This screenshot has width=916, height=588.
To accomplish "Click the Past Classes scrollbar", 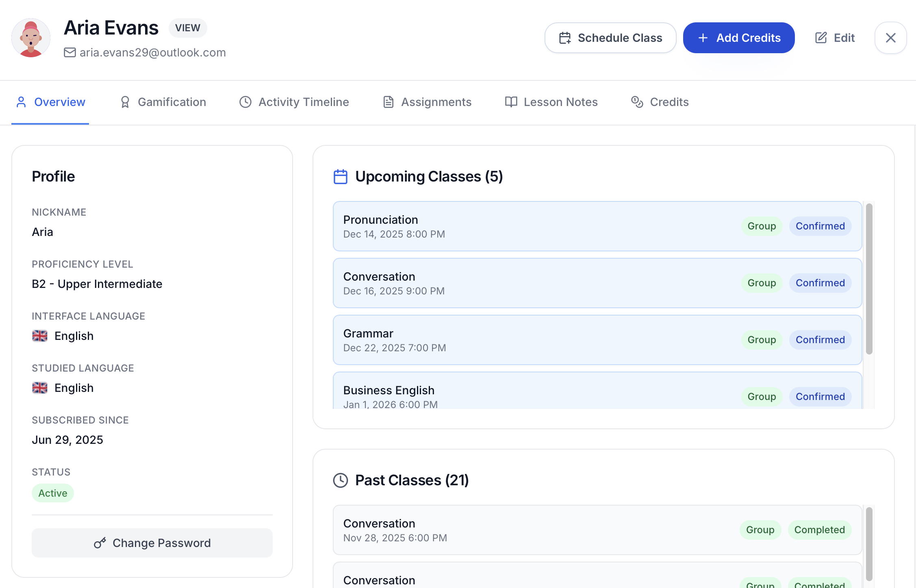I will click(869, 544).
